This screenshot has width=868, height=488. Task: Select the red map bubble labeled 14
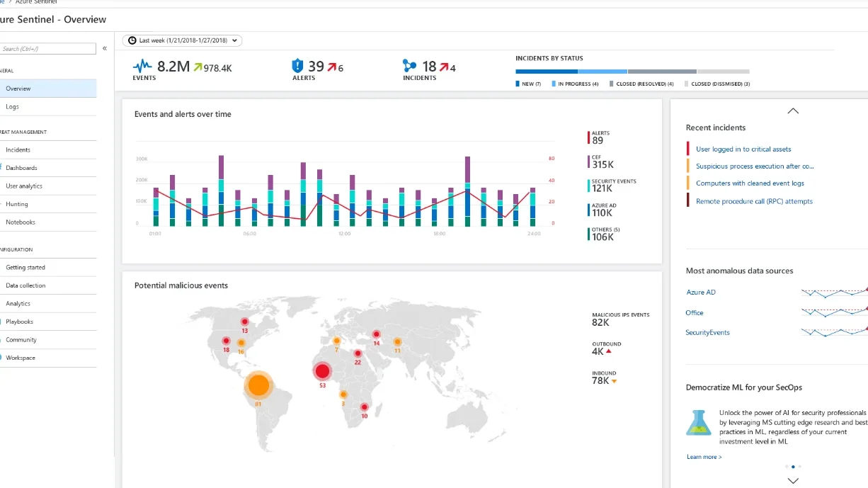(376, 334)
